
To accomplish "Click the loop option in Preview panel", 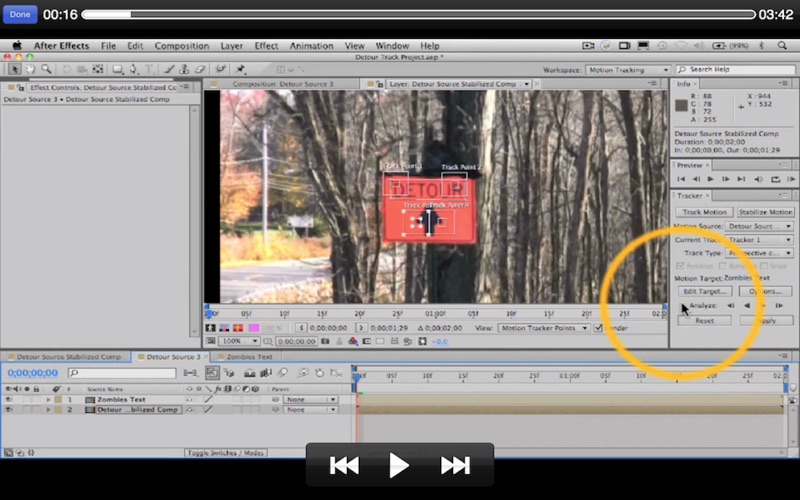I will point(776,179).
